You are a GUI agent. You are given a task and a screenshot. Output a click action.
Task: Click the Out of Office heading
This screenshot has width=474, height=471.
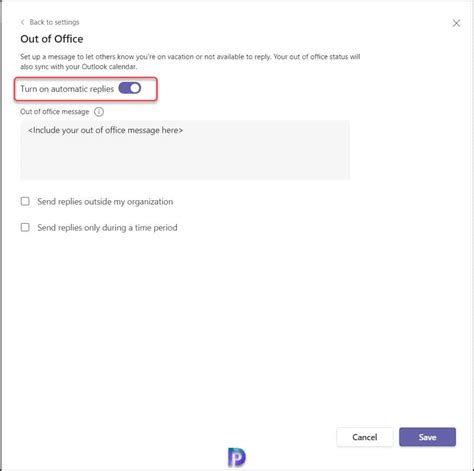pyautogui.click(x=52, y=39)
